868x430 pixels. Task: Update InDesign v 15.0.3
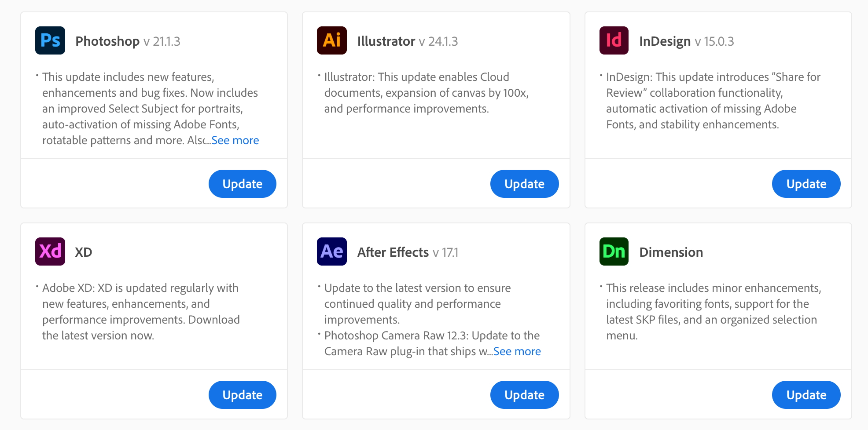tap(806, 184)
